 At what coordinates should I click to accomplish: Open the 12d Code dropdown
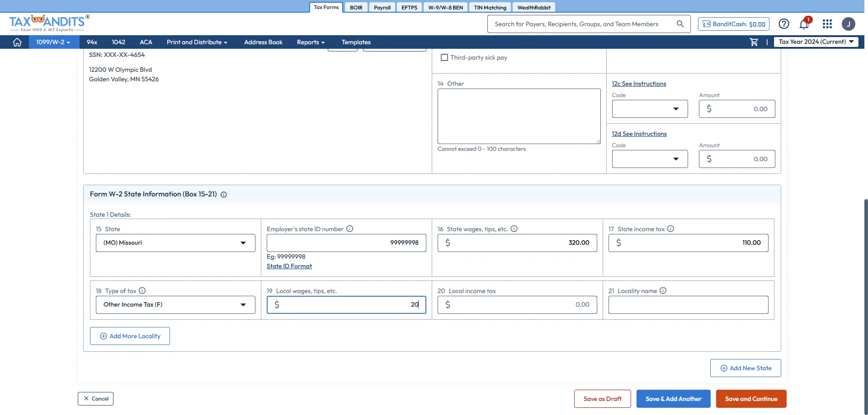click(x=650, y=159)
